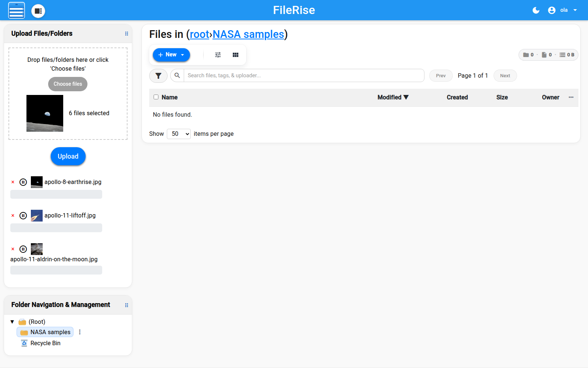The image size is (588, 368).
Task: Remove apollo-11-aldrin-on-the-moon.jpg from queue
Action: pyautogui.click(x=13, y=249)
